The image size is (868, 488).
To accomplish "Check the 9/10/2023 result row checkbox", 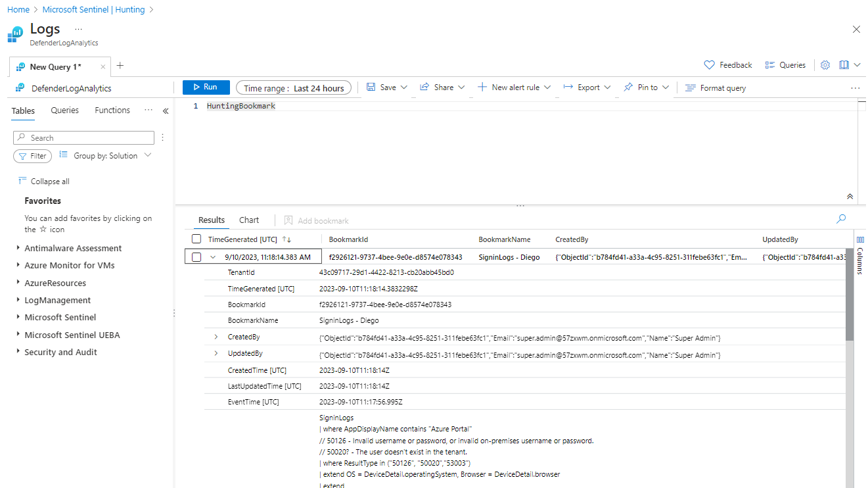I will point(196,257).
